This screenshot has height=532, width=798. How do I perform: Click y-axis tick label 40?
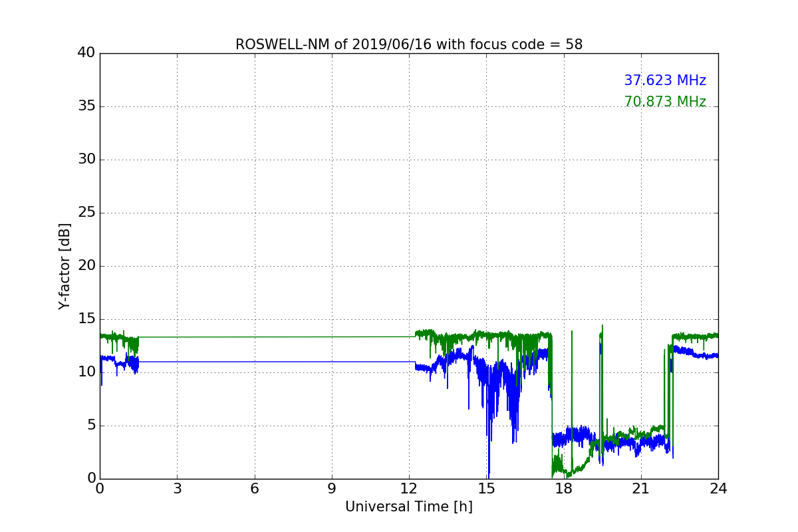coord(86,53)
